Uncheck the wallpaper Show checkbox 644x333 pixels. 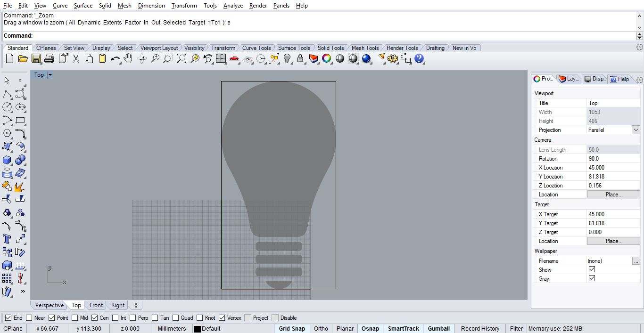pyautogui.click(x=592, y=269)
